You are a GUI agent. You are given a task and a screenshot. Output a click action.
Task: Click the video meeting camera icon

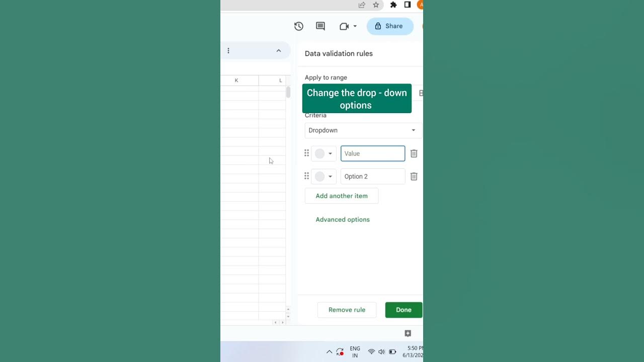click(x=344, y=26)
